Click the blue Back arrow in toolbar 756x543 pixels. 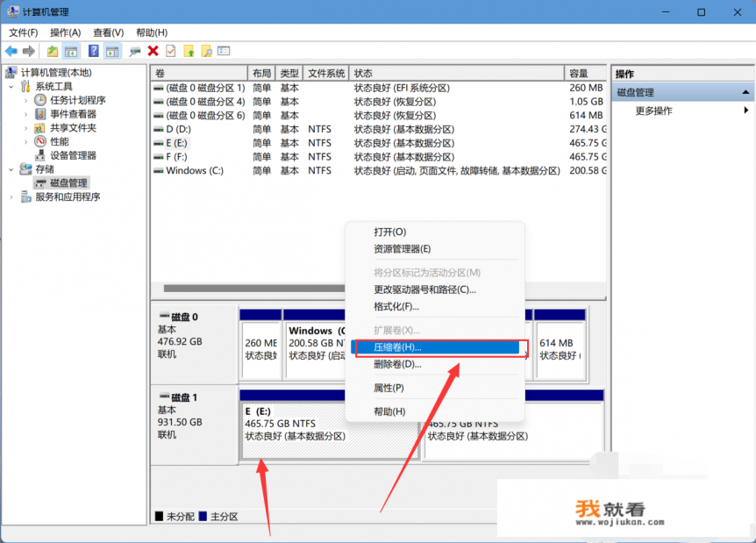[11, 51]
